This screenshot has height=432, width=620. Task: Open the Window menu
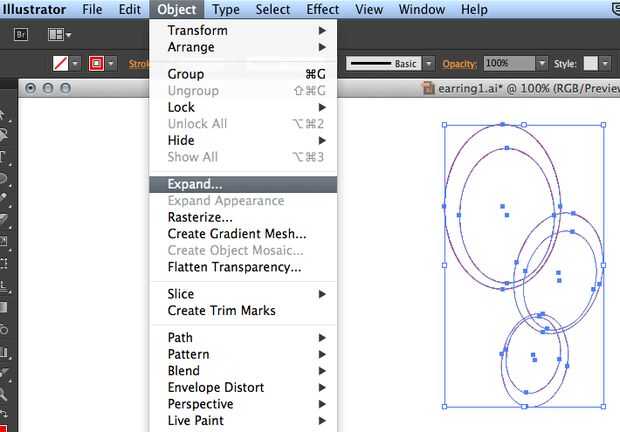pyautogui.click(x=422, y=9)
